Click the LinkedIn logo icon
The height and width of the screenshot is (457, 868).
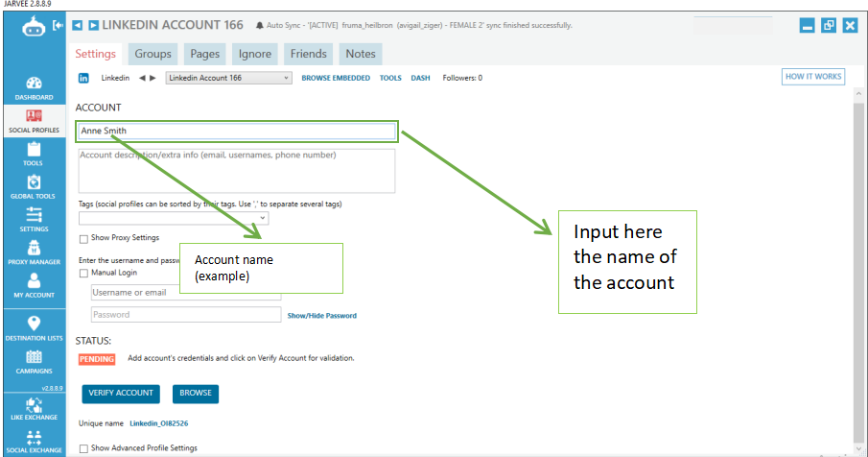(x=83, y=78)
